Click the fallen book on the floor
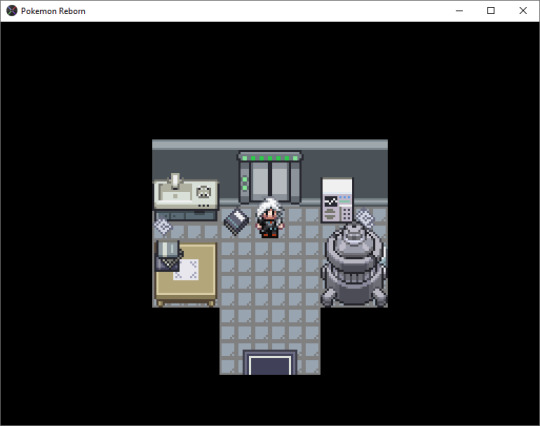This screenshot has width=540, height=426. point(236,221)
